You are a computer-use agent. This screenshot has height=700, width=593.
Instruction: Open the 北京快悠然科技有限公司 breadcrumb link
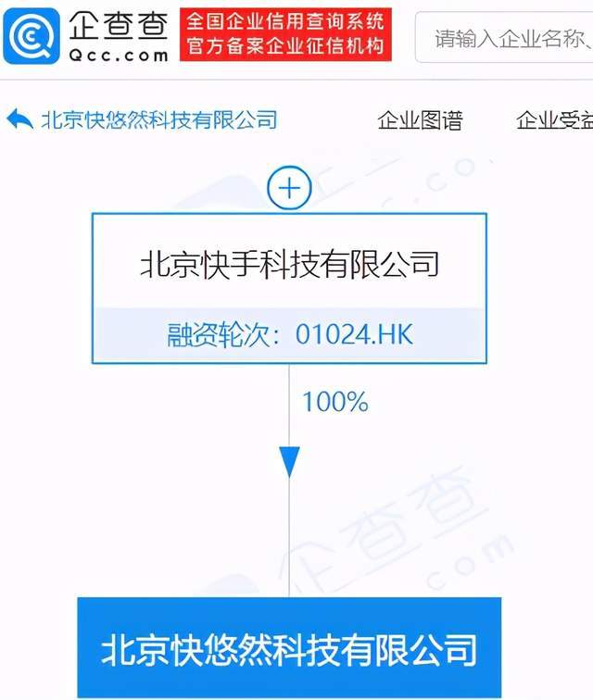point(159,119)
